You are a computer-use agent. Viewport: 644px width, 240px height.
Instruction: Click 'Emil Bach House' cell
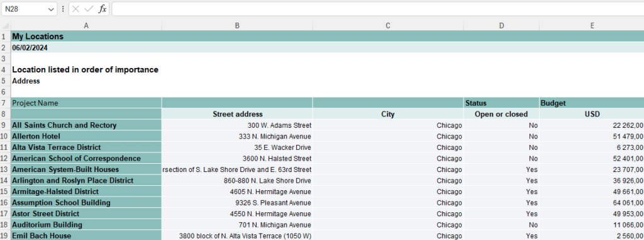point(86,236)
